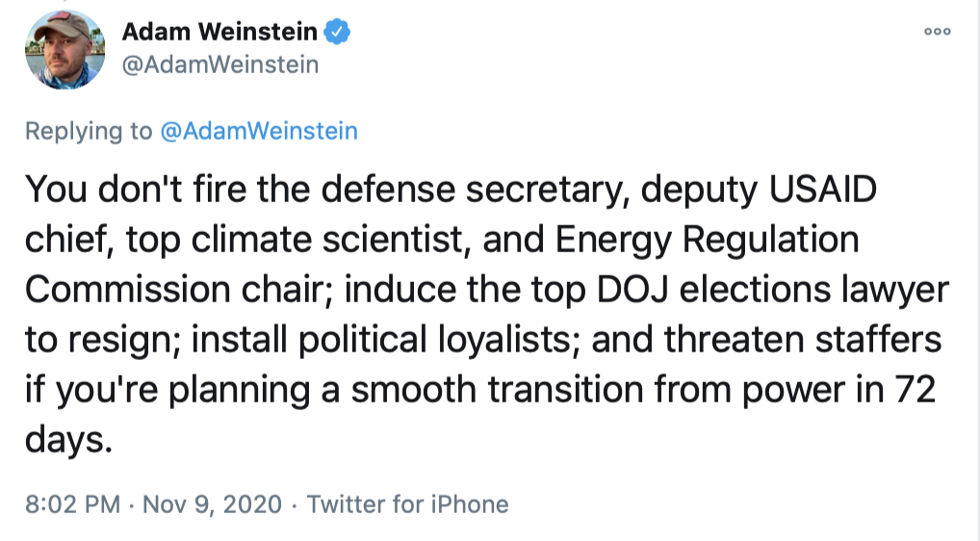Click the @AdamWeinstein handle under the name

219,64
